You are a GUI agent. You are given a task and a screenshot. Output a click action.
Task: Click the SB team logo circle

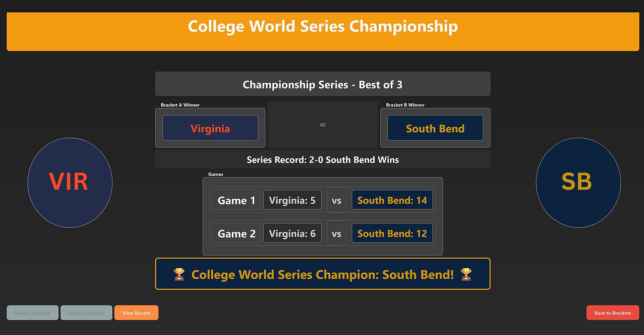point(578,183)
